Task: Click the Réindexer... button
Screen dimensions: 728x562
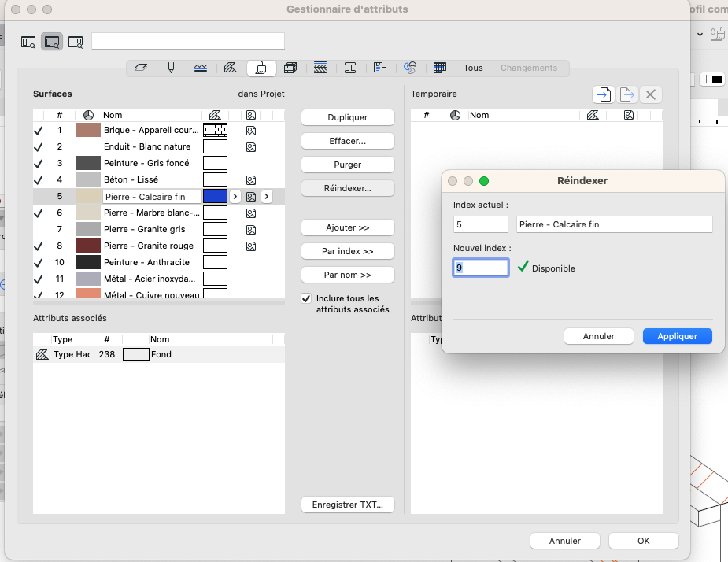Action: pos(348,188)
